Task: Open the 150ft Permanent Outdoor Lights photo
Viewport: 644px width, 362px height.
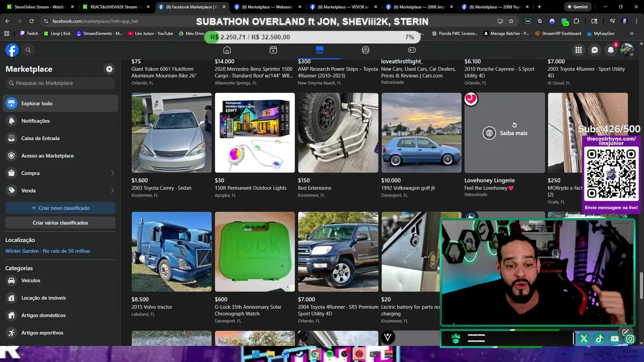Action: (255, 133)
